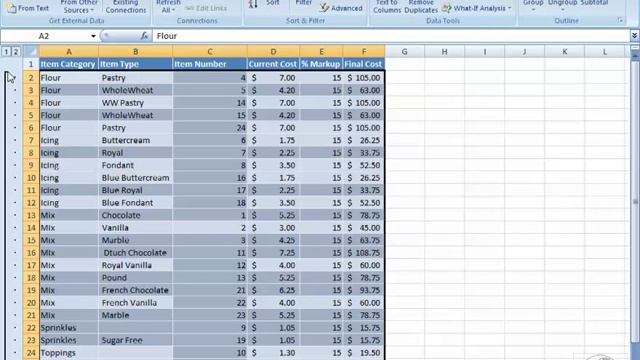The image size is (640, 360).
Task: Select the Blue Buttercream cell
Action: [136, 178]
